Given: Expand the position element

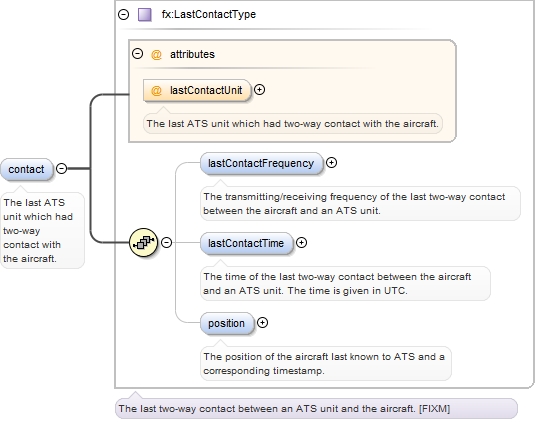Looking at the screenshot, I should pos(262,323).
